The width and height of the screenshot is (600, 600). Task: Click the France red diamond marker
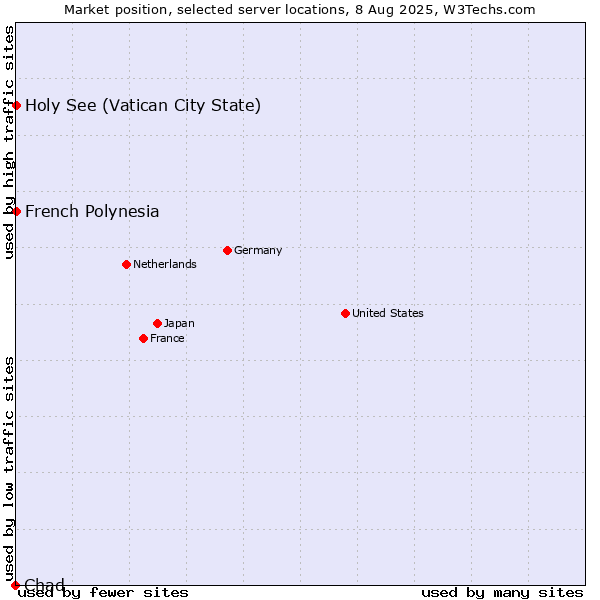[143, 339]
